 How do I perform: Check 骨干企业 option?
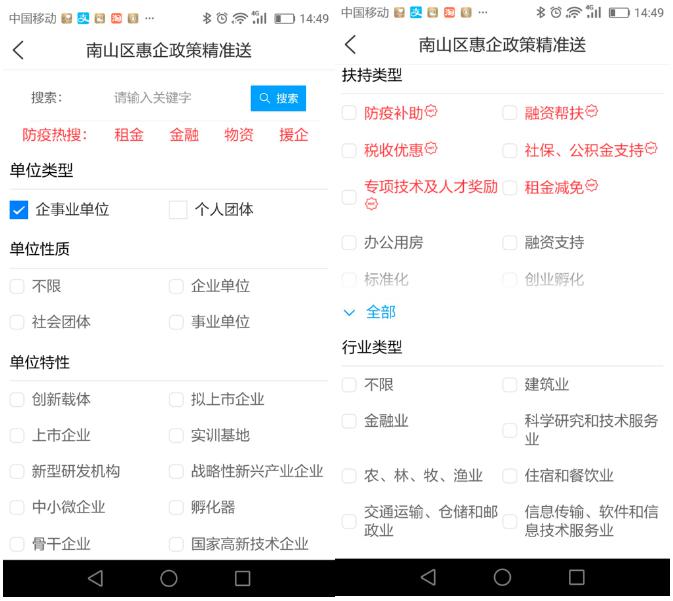(x=17, y=544)
